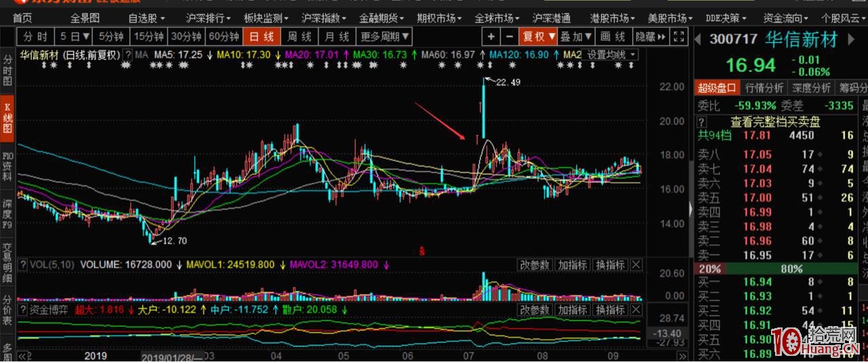Enter fullscreen chart with expand icon

coord(679,36)
